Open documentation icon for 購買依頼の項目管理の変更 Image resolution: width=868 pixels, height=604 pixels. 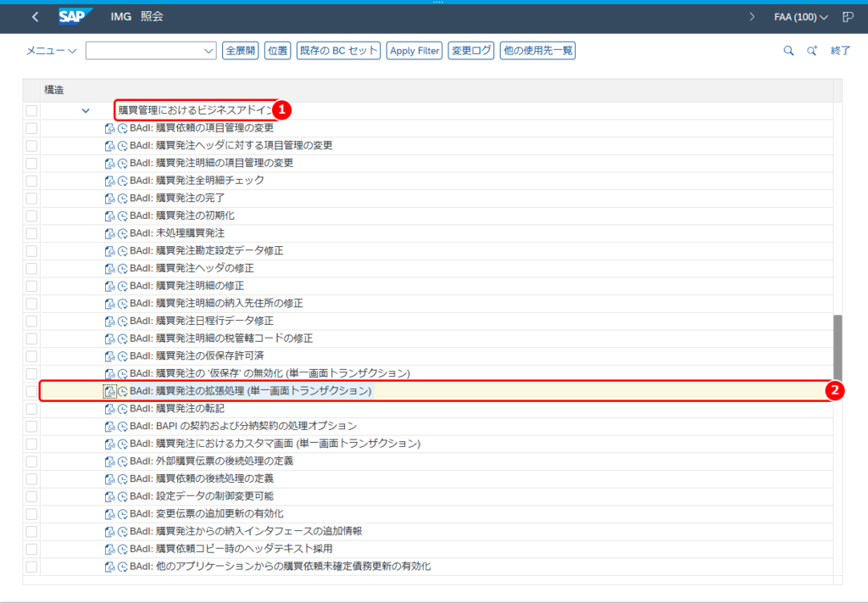[109, 128]
